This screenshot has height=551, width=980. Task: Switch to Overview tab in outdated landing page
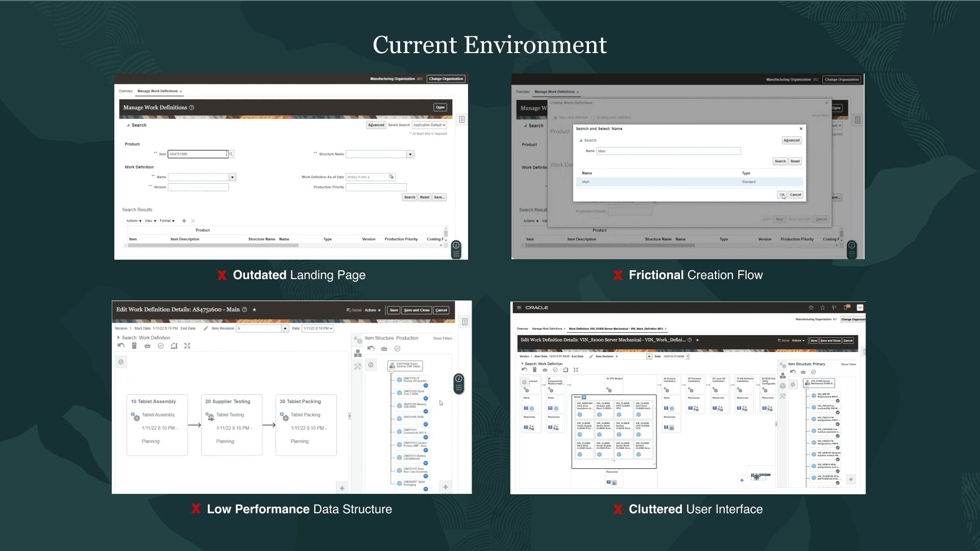pos(126,91)
